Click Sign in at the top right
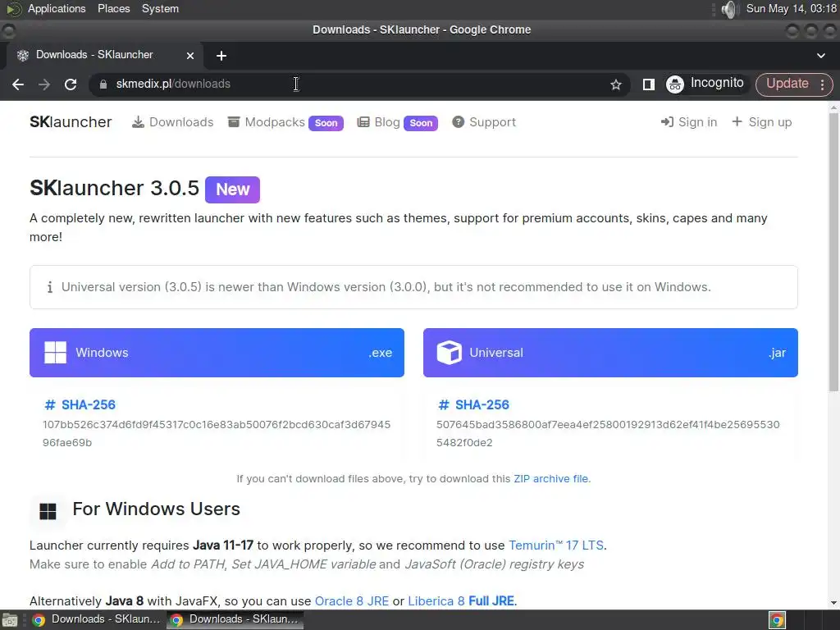Screen dimensions: 840x630 point(689,122)
